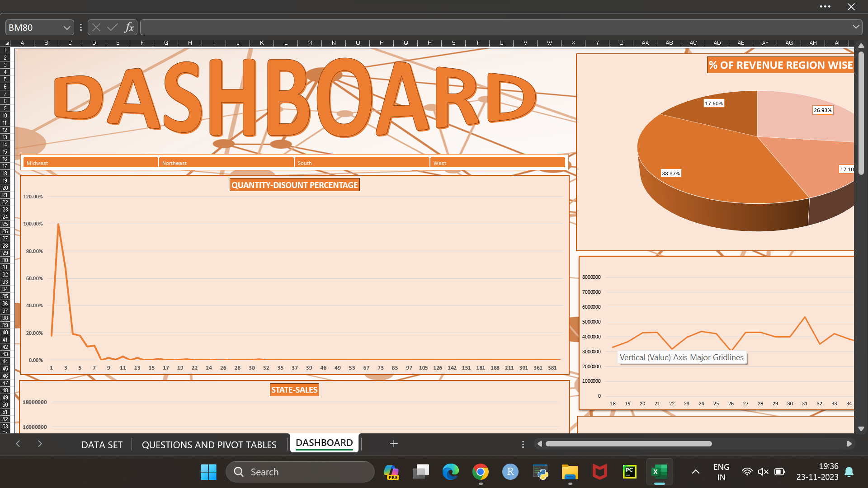
Task: Toggle the West slicer filter
Action: tap(497, 163)
